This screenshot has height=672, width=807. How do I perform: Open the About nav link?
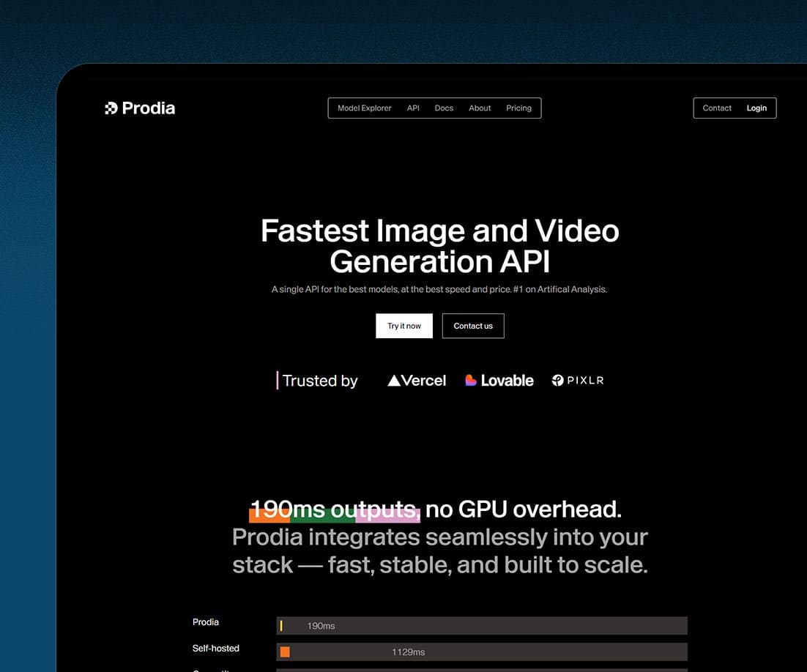(480, 108)
